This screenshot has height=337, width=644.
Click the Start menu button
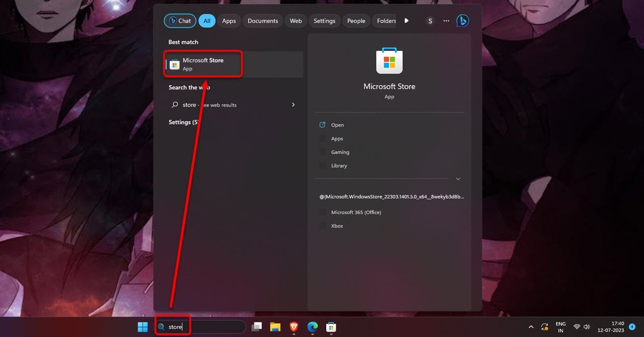pyautogui.click(x=142, y=326)
